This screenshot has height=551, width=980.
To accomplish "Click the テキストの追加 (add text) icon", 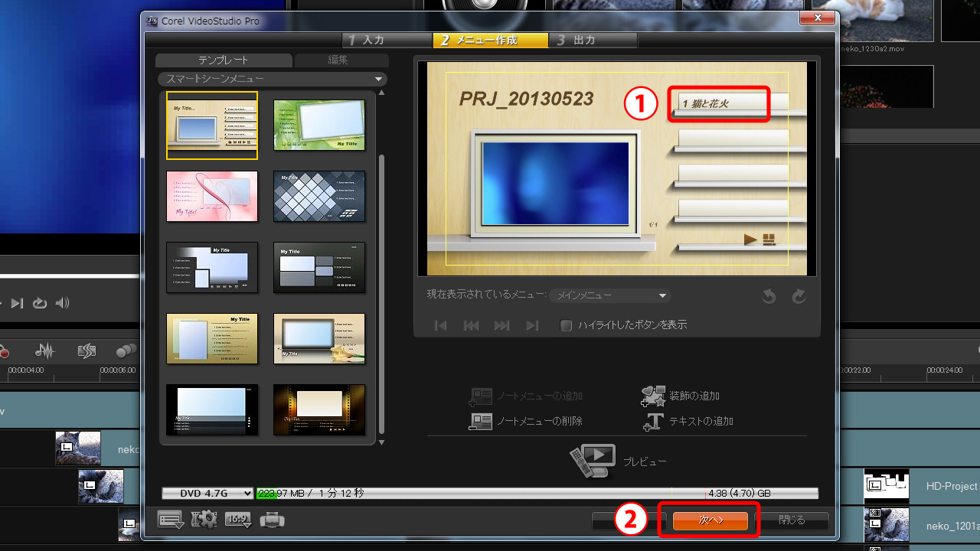I will [x=652, y=421].
